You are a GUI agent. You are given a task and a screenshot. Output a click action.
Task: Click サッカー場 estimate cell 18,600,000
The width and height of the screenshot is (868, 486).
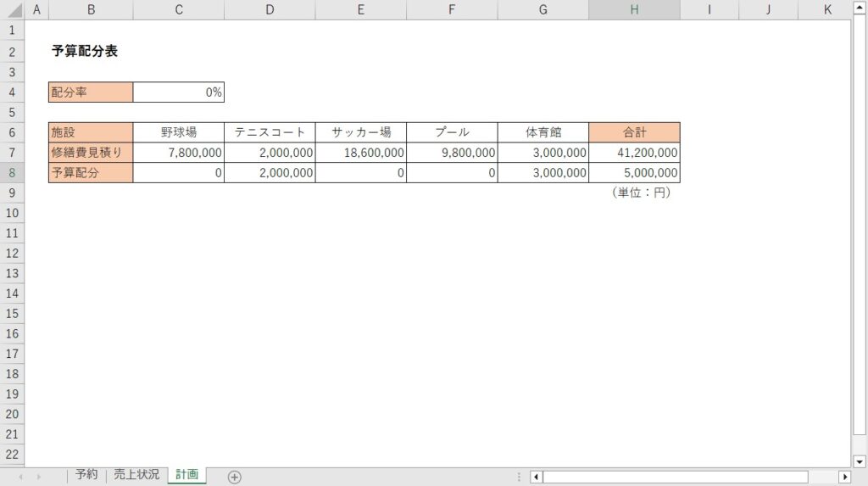click(x=361, y=153)
